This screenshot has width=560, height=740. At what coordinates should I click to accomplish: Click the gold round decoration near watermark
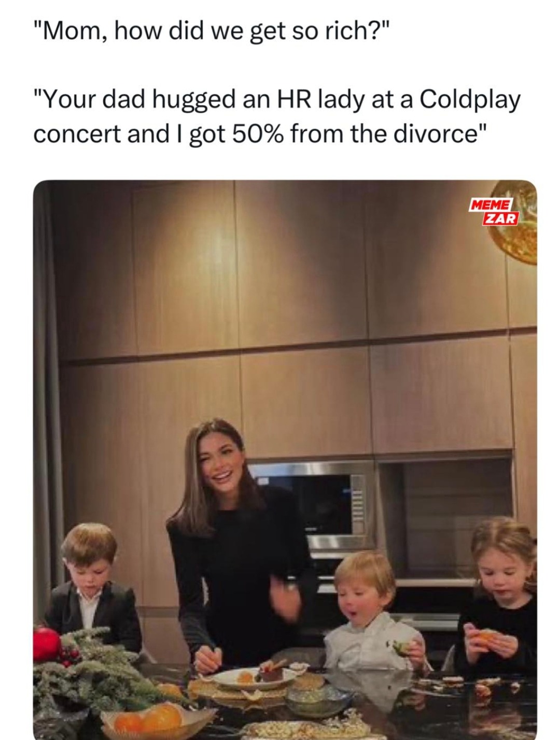(x=513, y=222)
